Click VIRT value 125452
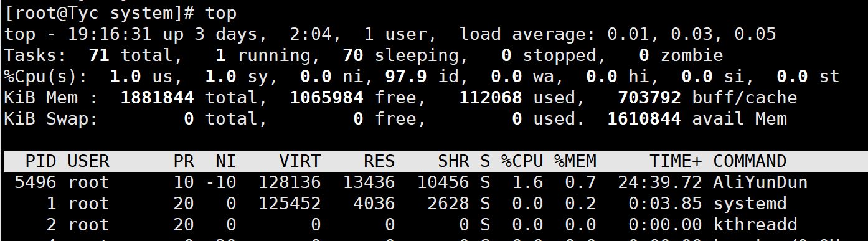Screen dimensions: 868x241 (290, 204)
